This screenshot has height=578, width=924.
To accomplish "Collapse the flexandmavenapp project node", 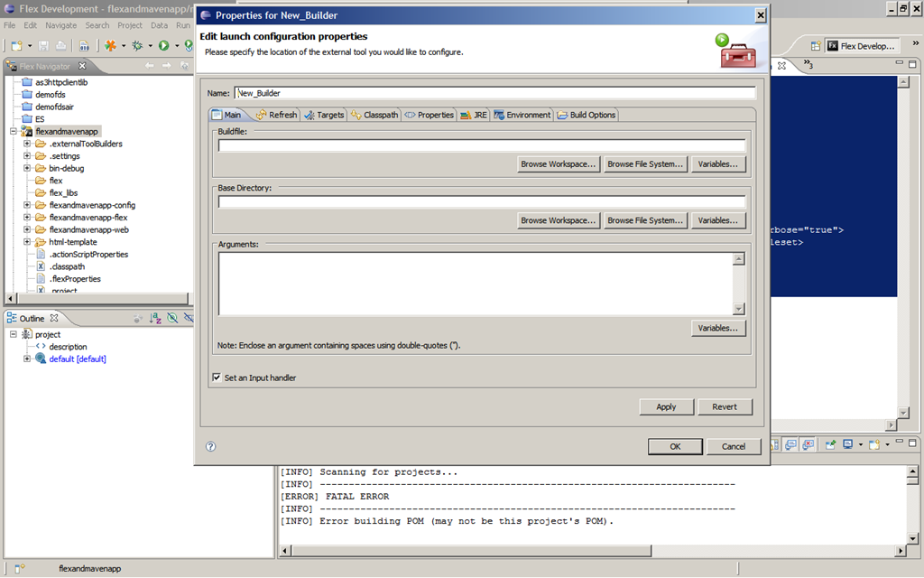I will 14,132.
